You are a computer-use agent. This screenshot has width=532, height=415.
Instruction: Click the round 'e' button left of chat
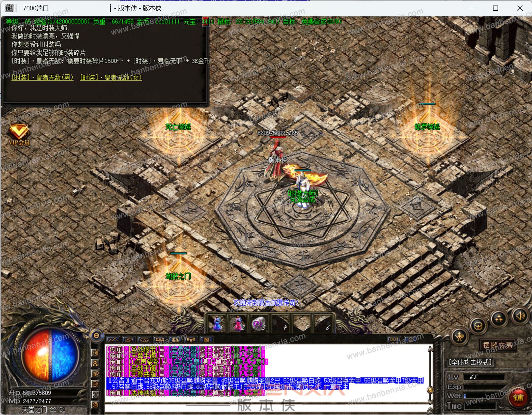tap(96, 335)
